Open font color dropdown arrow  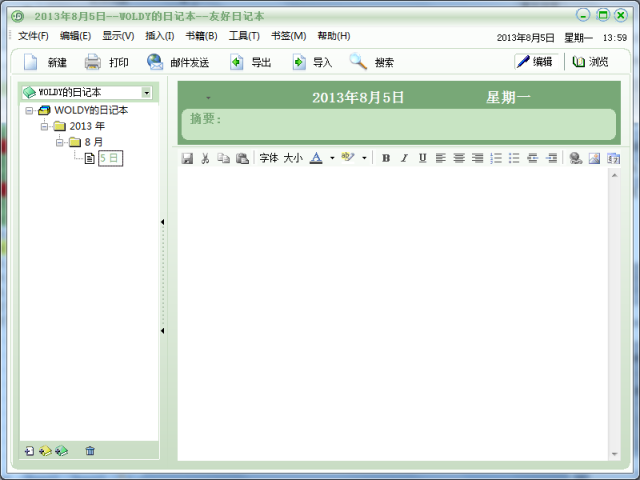tap(331, 158)
